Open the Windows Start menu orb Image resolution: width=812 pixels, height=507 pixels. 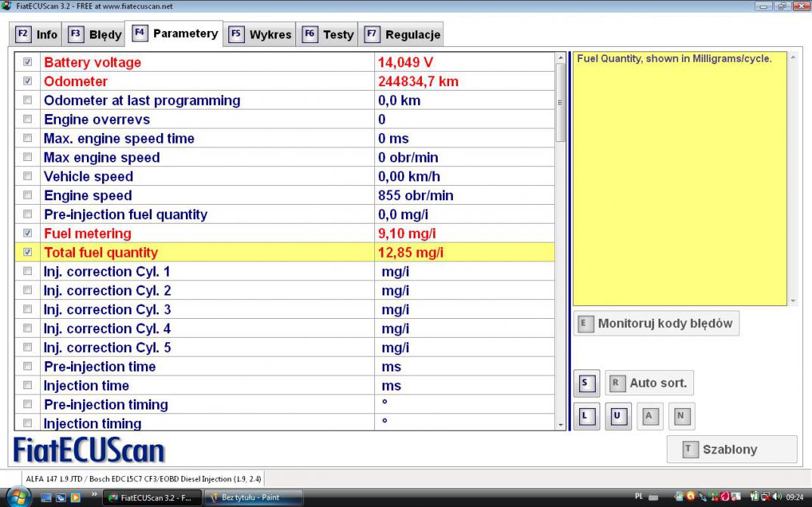(18, 497)
